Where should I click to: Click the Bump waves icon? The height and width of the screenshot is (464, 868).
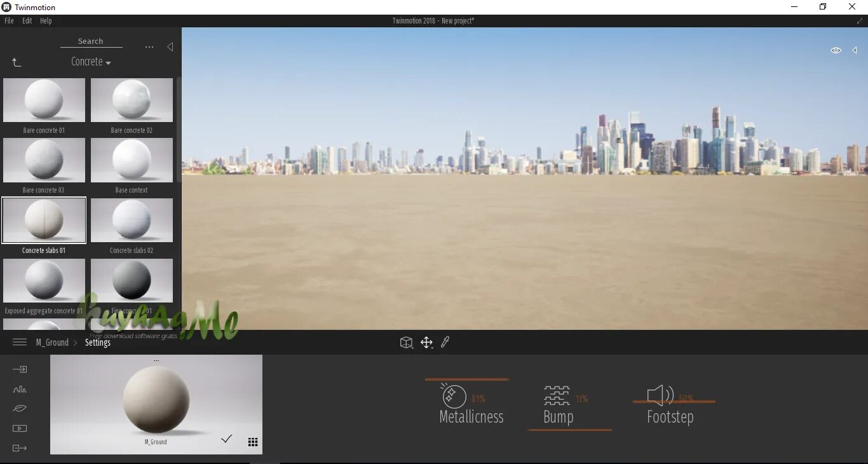click(557, 395)
